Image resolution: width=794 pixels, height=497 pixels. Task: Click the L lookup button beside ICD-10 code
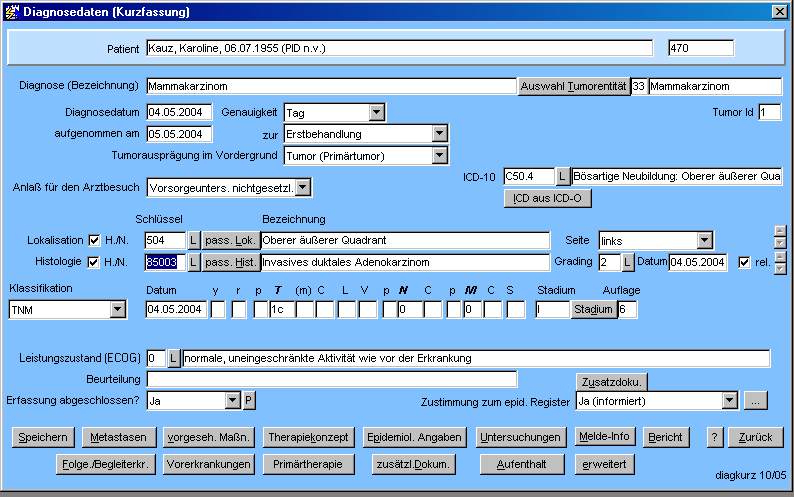click(x=563, y=177)
